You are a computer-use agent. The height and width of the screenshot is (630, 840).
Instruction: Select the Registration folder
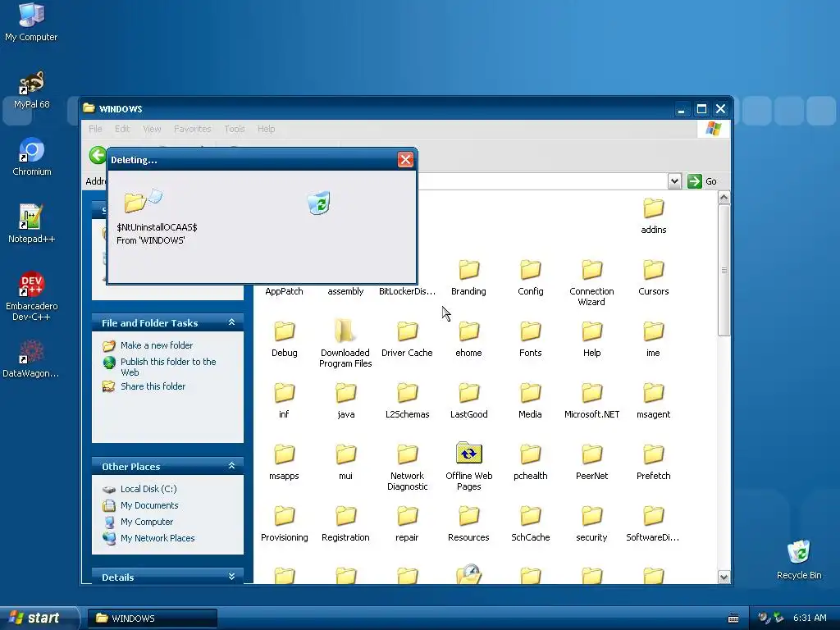(x=345, y=524)
